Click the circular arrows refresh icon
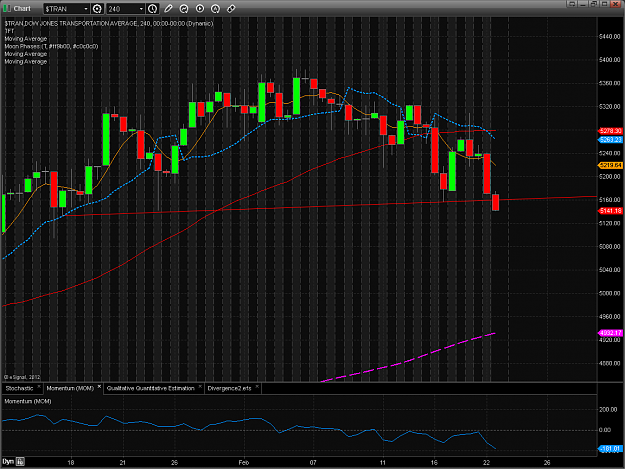The image size is (625, 469). coord(184,9)
